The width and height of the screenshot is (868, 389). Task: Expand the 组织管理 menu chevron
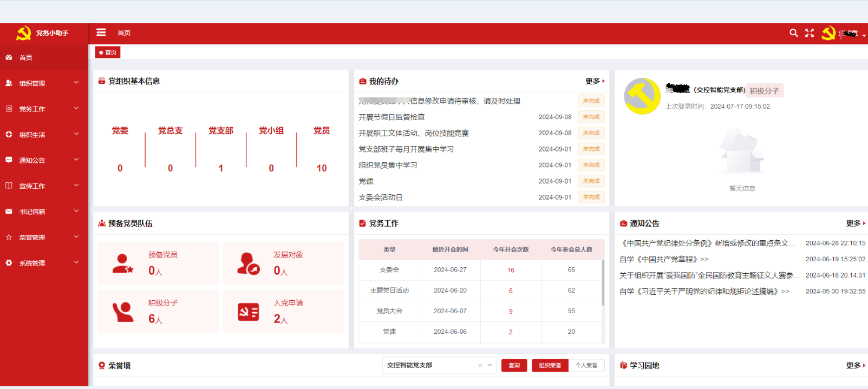76,82
